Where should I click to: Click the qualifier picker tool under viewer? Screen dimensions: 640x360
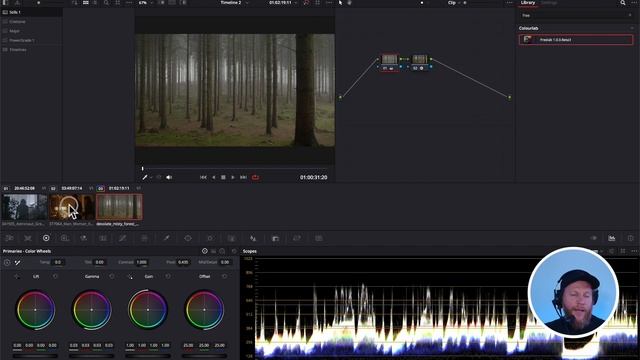(x=144, y=177)
